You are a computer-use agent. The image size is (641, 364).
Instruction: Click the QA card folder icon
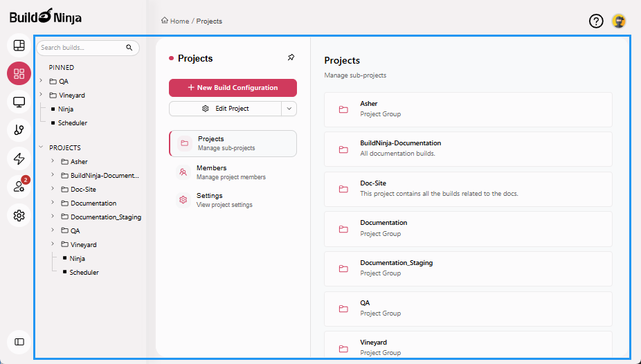343,309
